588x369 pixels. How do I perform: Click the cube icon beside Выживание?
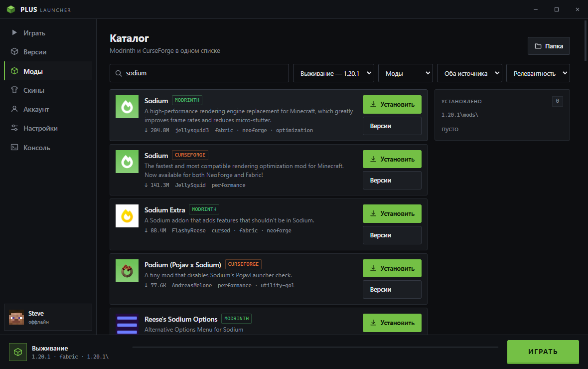point(18,352)
